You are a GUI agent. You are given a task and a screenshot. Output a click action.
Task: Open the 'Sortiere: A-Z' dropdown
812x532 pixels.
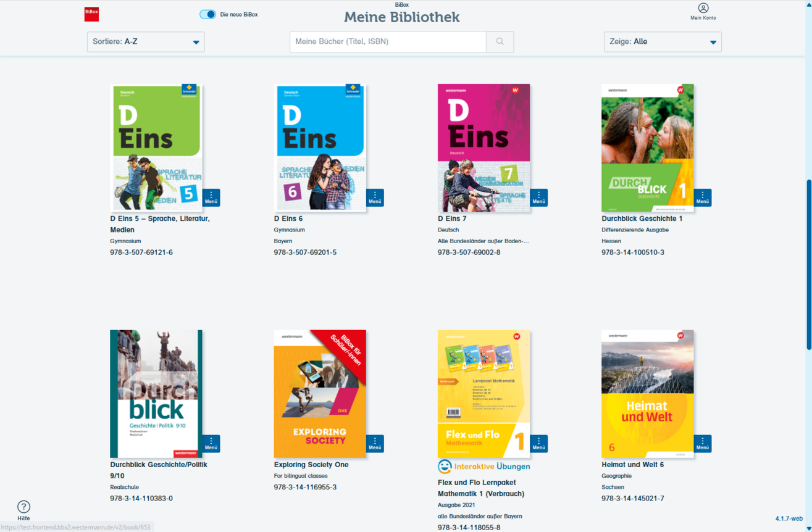click(x=146, y=42)
